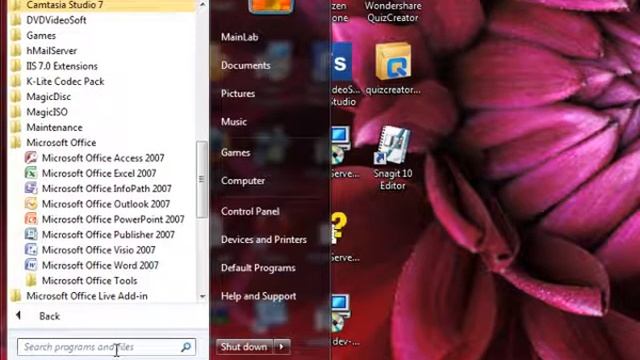Click the MagicDisc folder icon
Image resolution: width=640 pixels, height=360 pixels.
pyautogui.click(x=16, y=97)
